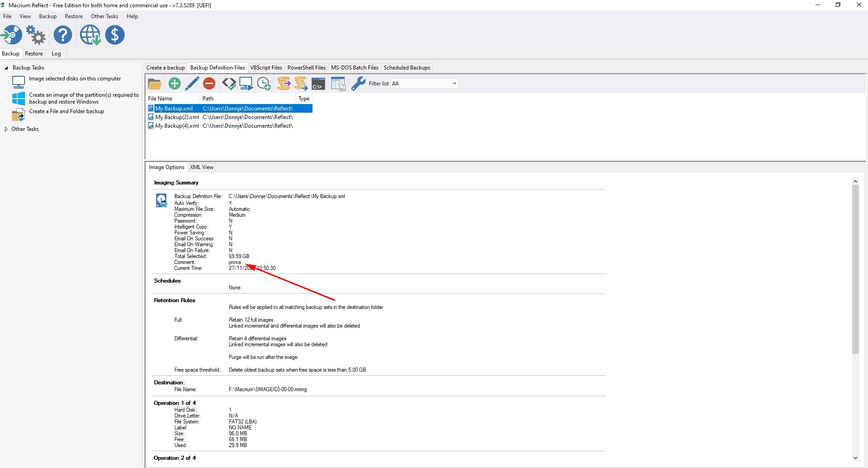This screenshot has width=868, height=468.
Task: Open help with the question mark icon
Action: point(63,35)
